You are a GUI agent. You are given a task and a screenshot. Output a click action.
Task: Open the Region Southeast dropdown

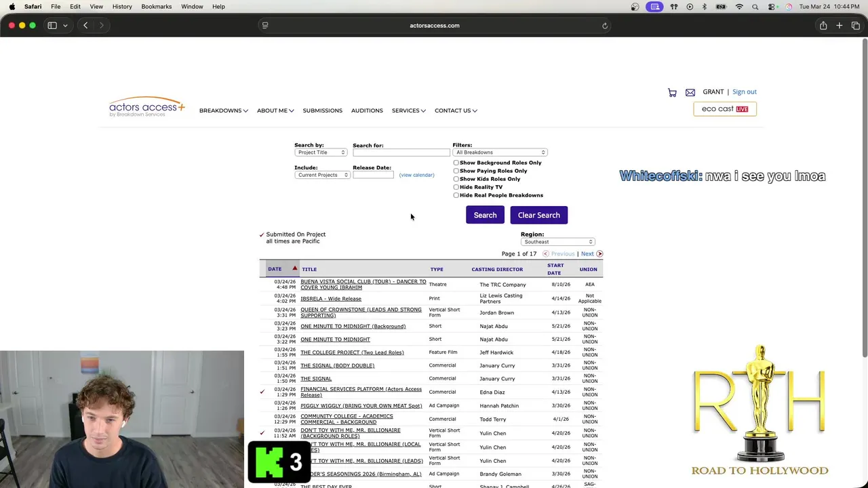click(x=558, y=242)
